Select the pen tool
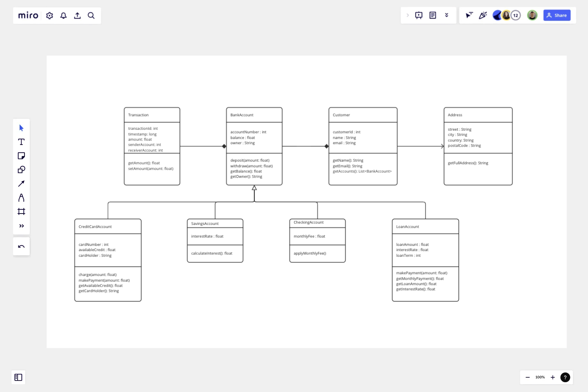This screenshot has width=588, height=392. point(21,197)
